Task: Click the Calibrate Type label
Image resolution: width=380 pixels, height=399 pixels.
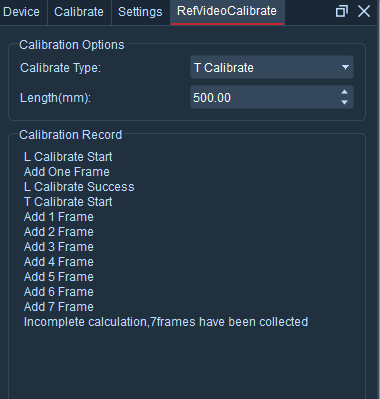Action: pos(60,68)
